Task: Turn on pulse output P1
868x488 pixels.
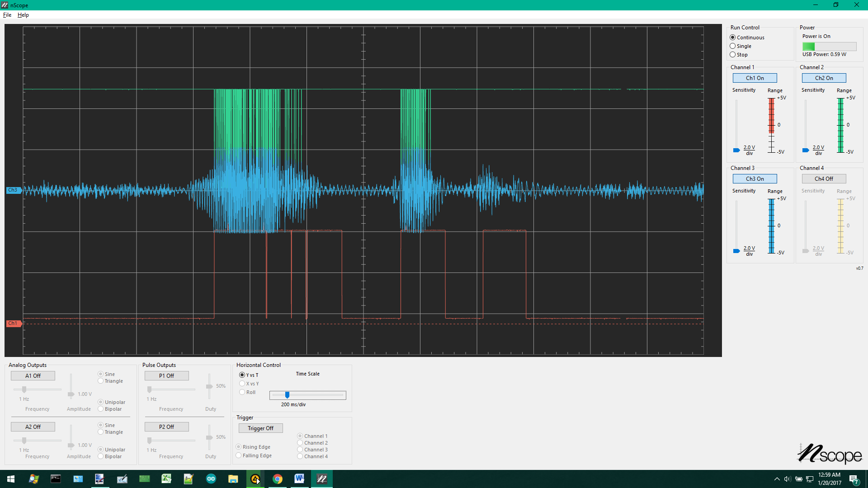Action: point(166,375)
